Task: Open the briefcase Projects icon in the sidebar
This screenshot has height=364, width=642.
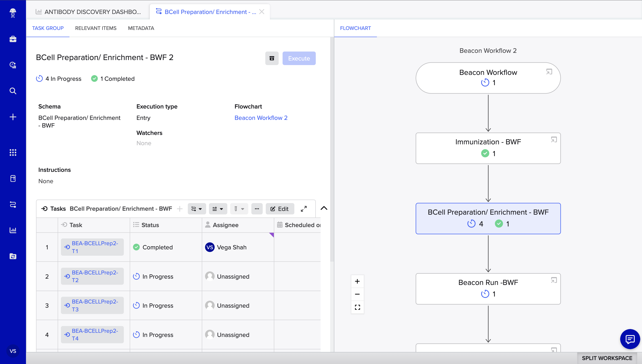Action: tap(13, 39)
